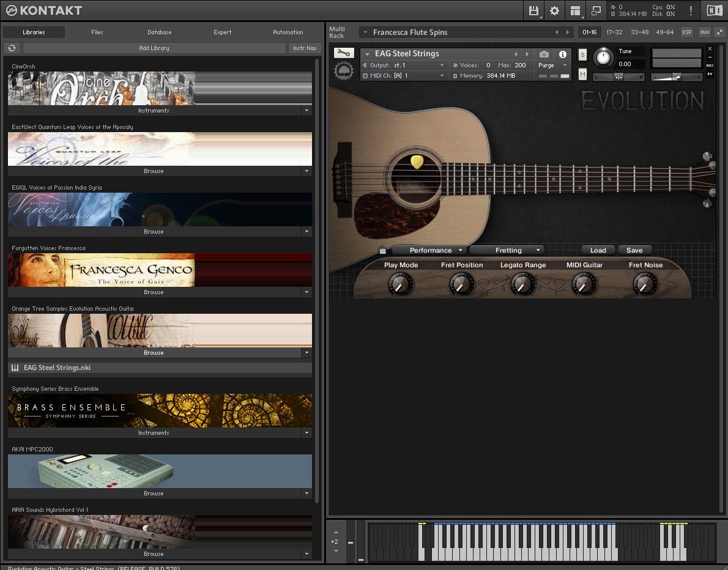The image size is (728, 570).
Task: Click the Kontakt logo
Action: tap(44, 10)
